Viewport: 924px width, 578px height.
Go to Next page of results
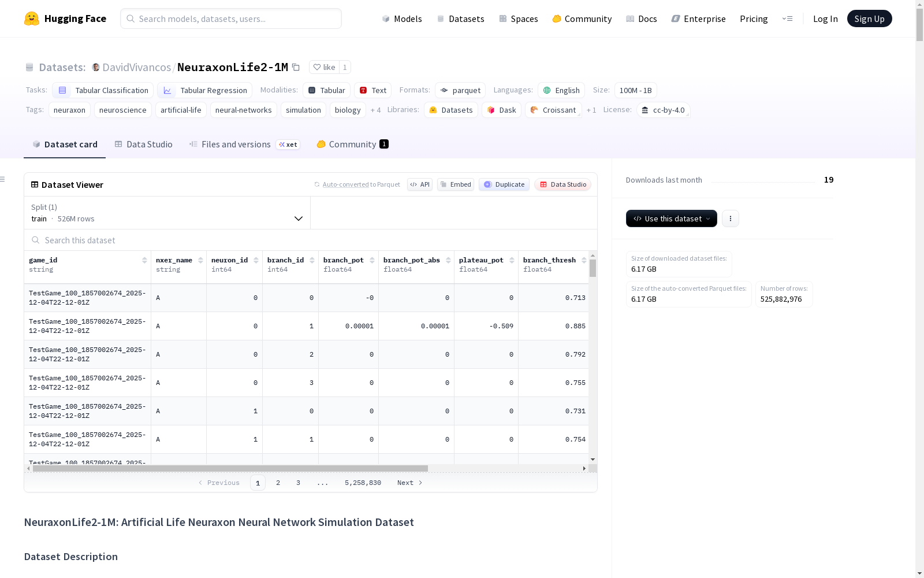click(409, 483)
